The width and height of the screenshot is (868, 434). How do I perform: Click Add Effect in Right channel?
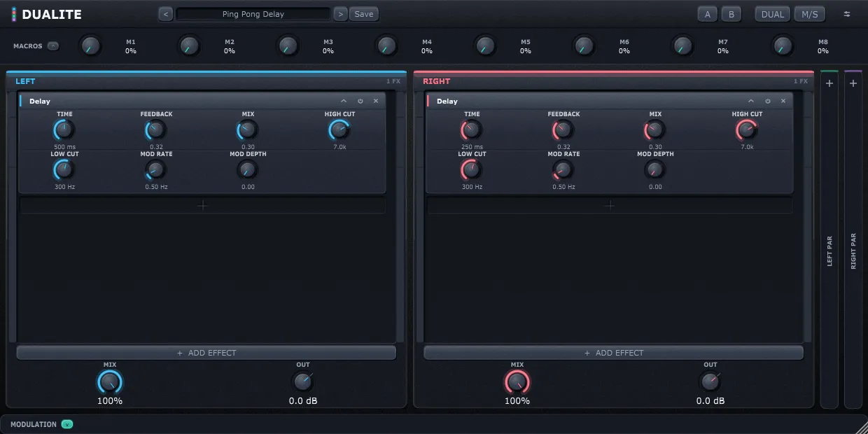pyautogui.click(x=614, y=353)
